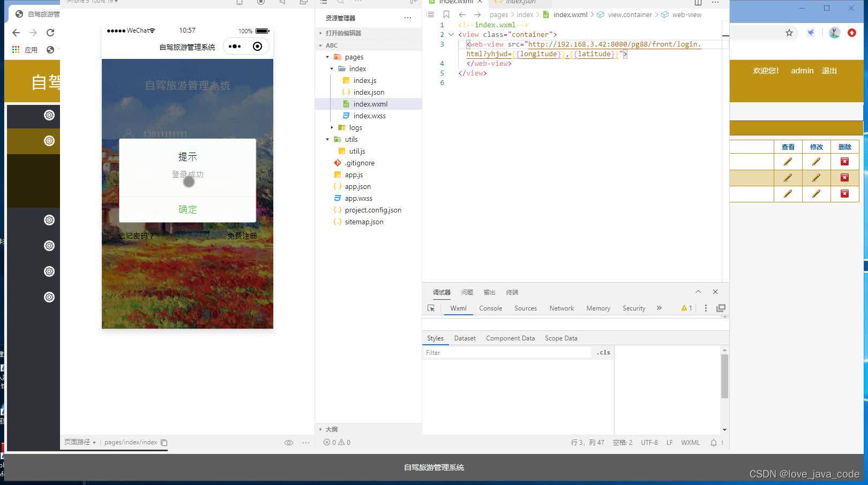Click the edit pencil in first table row

click(x=816, y=162)
